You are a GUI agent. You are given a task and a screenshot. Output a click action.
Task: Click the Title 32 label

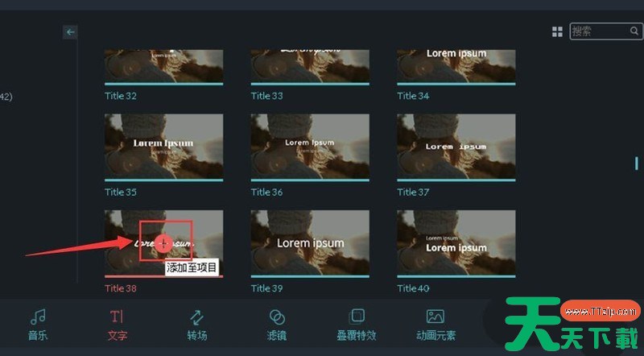tap(121, 96)
